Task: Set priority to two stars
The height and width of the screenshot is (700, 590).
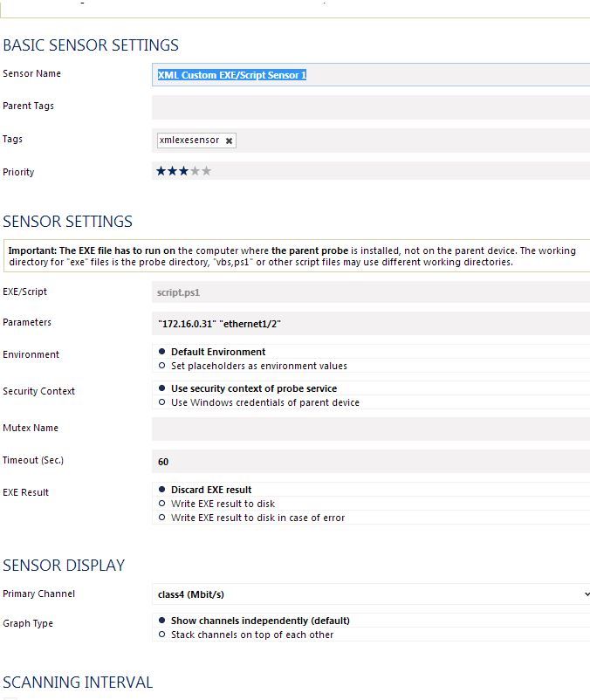Action: click(172, 170)
